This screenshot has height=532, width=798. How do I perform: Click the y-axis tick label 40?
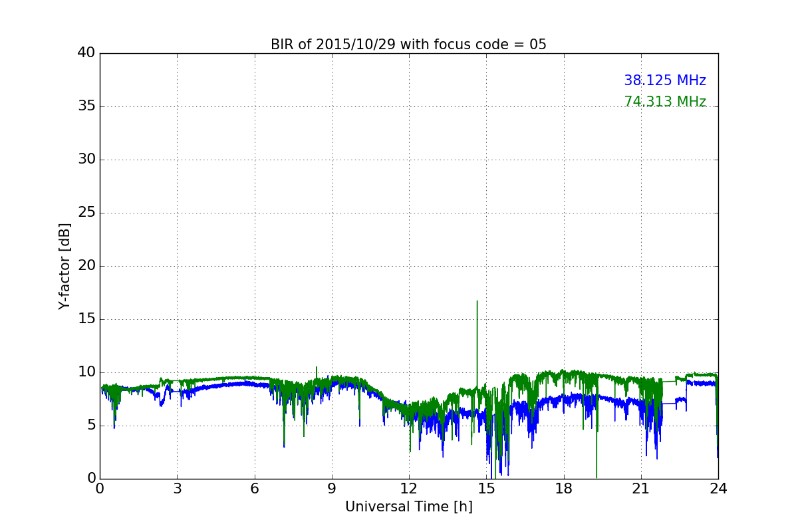coord(86,53)
